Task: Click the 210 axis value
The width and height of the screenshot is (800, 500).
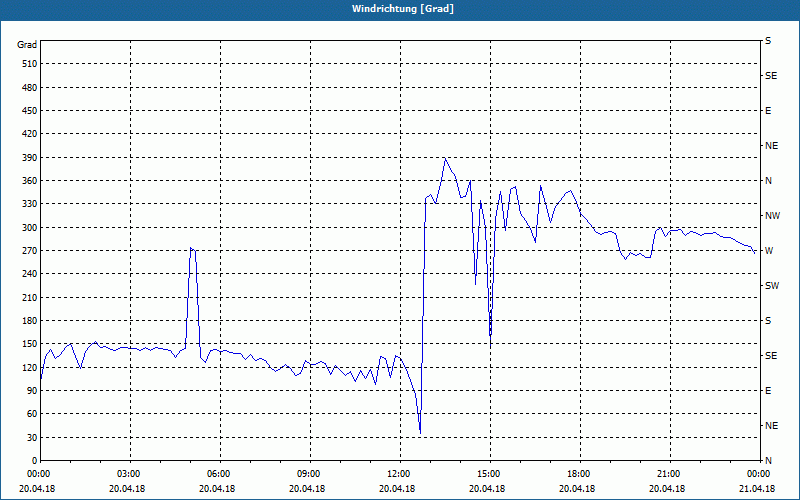Action: [30, 297]
